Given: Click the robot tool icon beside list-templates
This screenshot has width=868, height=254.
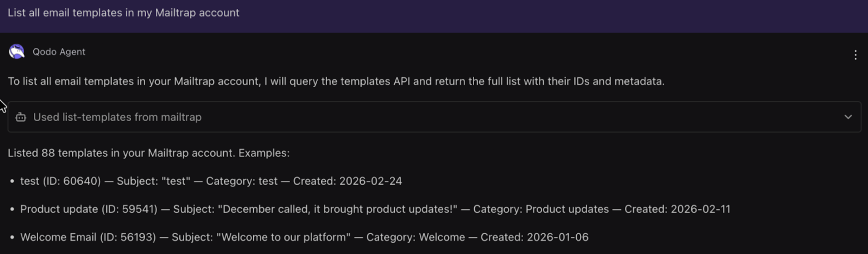Looking at the screenshot, I should [20, 117].
